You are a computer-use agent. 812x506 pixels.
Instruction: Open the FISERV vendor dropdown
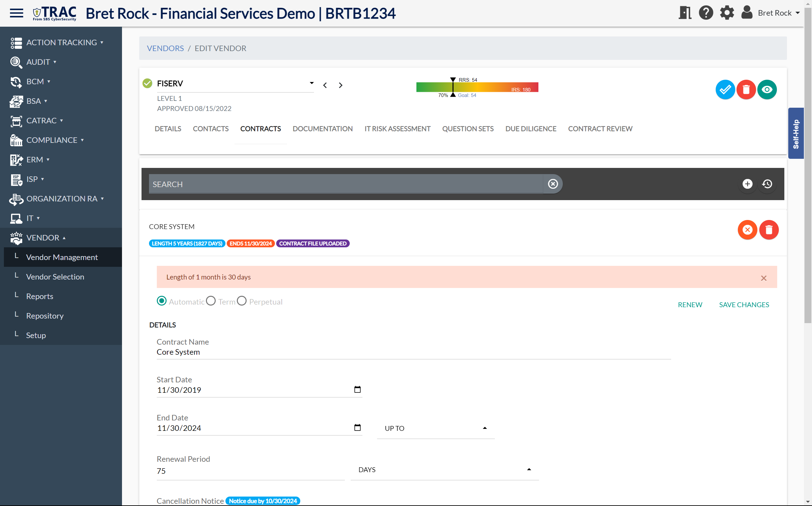311,83
